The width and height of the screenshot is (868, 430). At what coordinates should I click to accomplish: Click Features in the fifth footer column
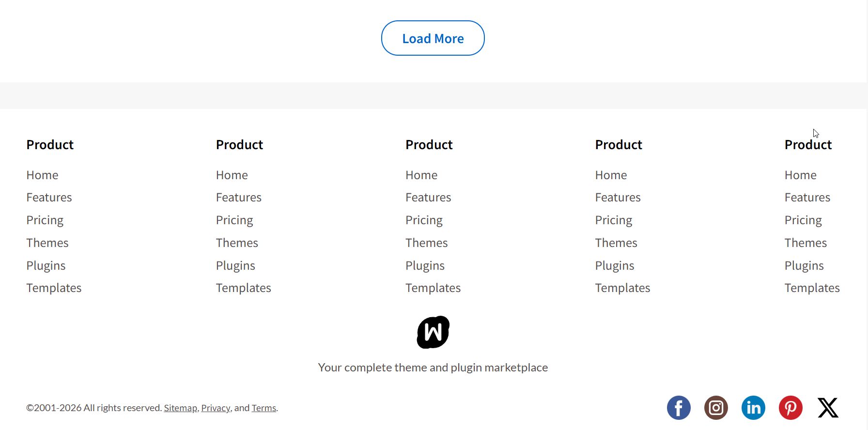807,198
